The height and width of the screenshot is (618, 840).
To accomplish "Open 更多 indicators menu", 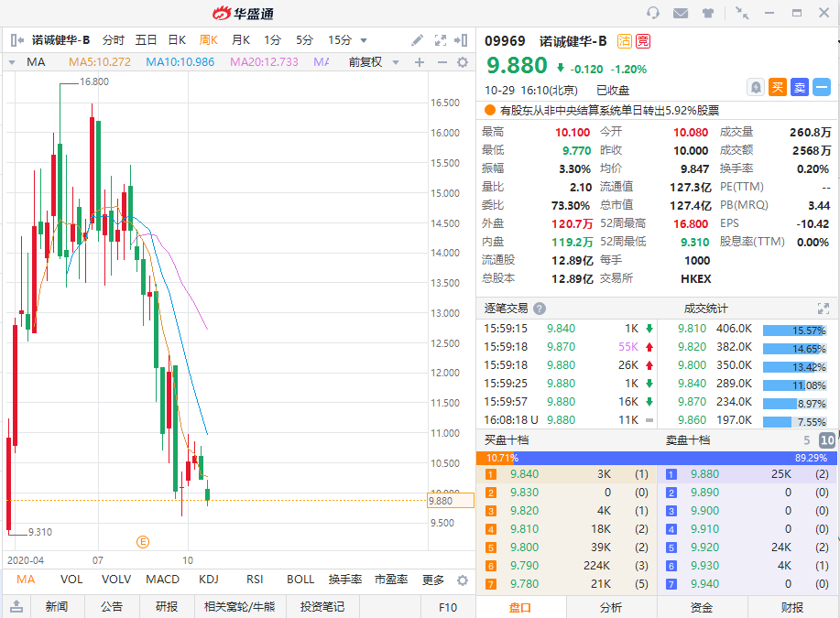I will [x=433, y=580].
